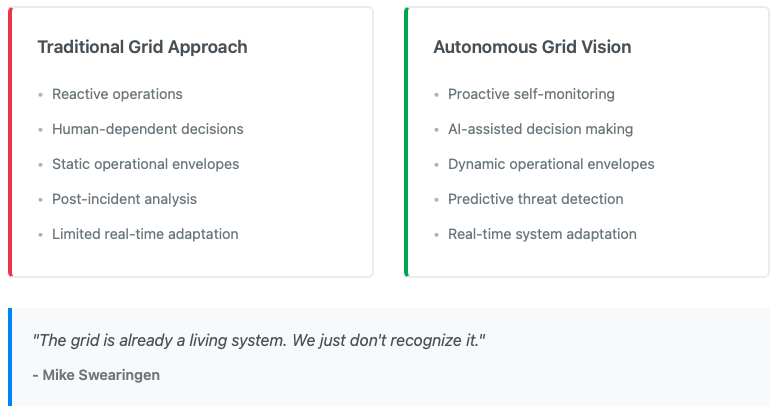This screenshot has width=780, height=412.
Task: Click the Traditional Grid Approach heading
Action: (142, 47)
